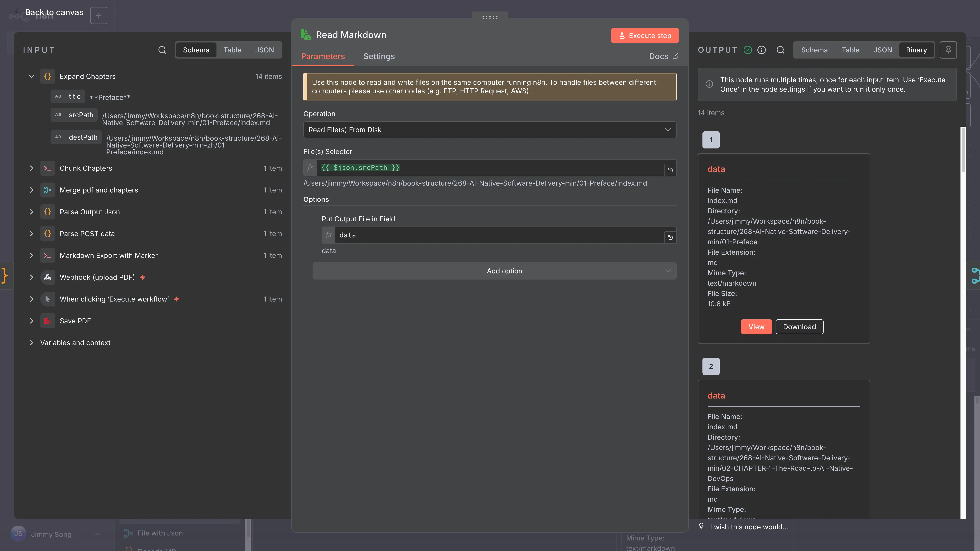Click the fx icon beside File(s) Selector
The height and width of the screenshot is (551, 980).
pyautogui.click(x=310, y=167)
